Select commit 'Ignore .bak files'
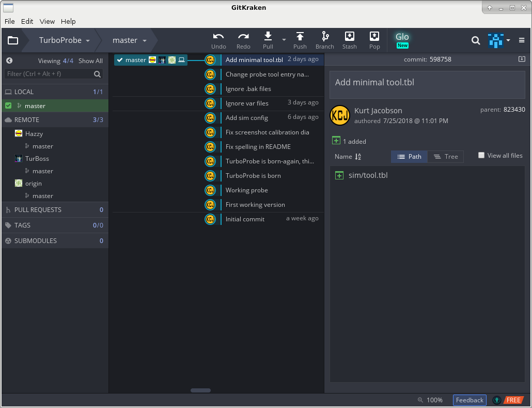532x408 pixels. 248,89
